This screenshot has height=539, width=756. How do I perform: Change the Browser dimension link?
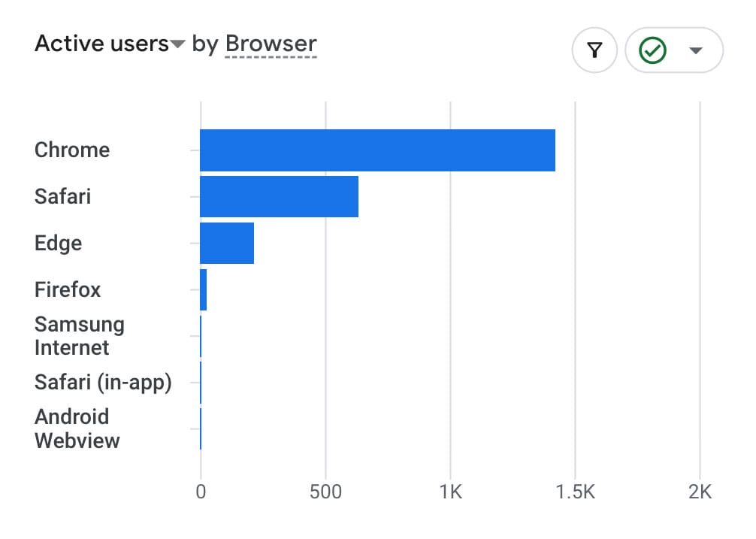(271, 44)
